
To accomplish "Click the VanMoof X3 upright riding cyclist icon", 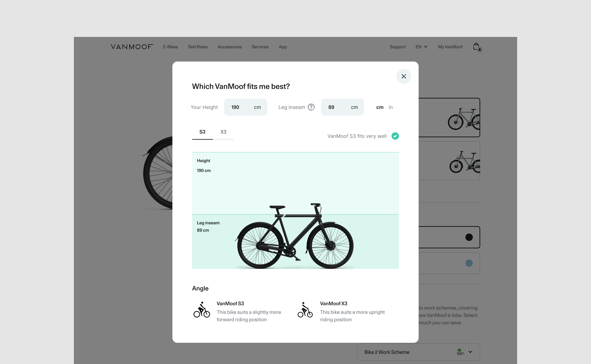I will point(305,310).
